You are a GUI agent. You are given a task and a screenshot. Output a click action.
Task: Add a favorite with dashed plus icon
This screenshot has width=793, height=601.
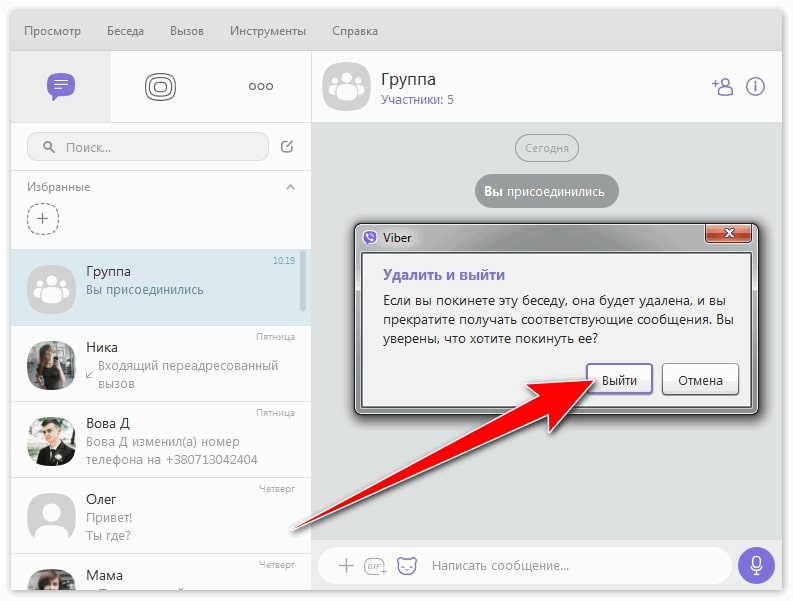tap(43, 219)
